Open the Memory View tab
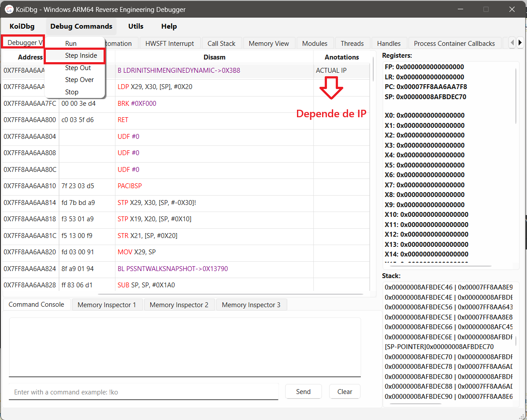 (x=269, y=43)
